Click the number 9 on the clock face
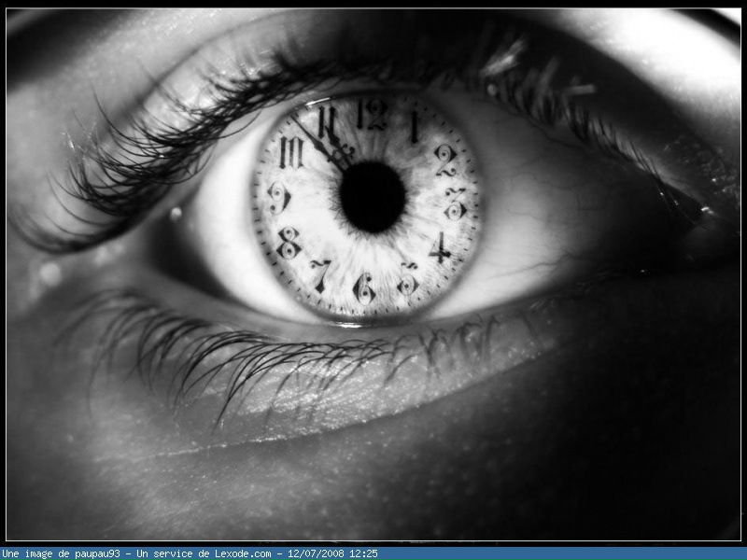This screenshot has height=560, width=747. coord(278,197)
